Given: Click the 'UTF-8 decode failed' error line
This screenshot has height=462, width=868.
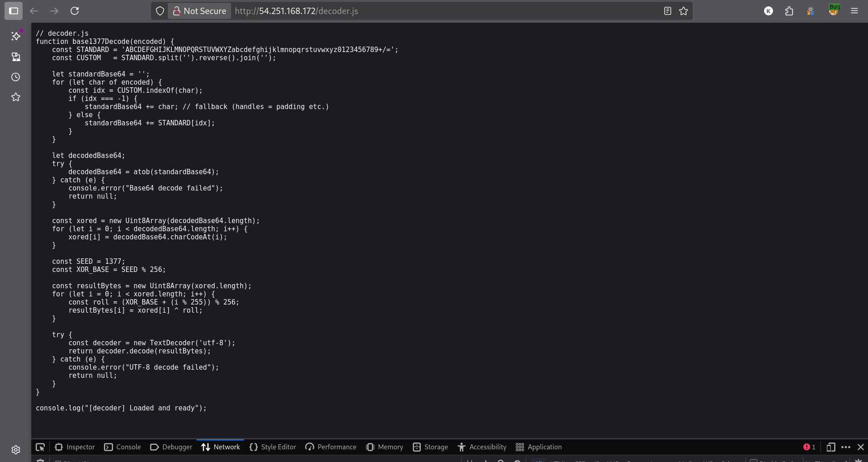Looking at the screenshot, I should tap(144, 367).
